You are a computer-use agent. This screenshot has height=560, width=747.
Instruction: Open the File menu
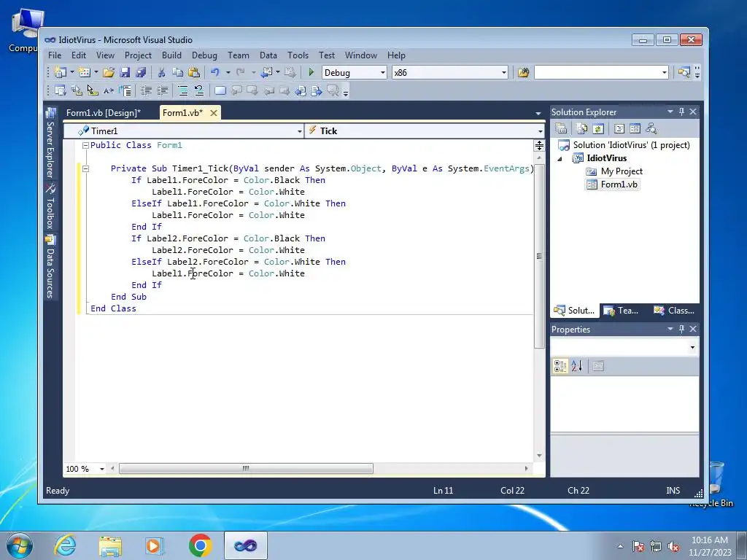click(55, 55)
